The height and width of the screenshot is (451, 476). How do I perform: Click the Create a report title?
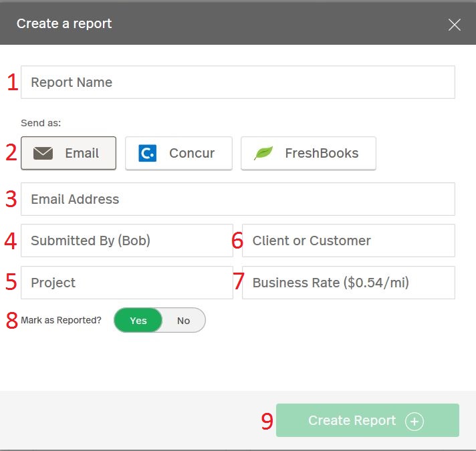[64, 23]
